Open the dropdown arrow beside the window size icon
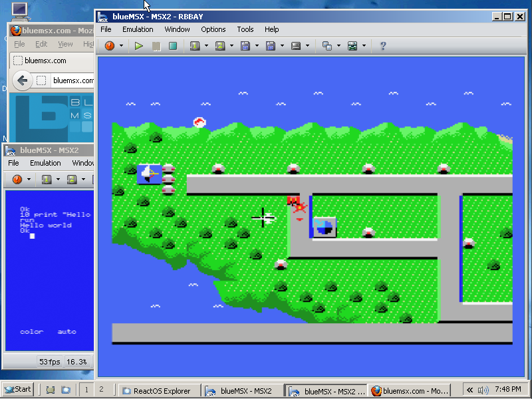 point(339,46)
